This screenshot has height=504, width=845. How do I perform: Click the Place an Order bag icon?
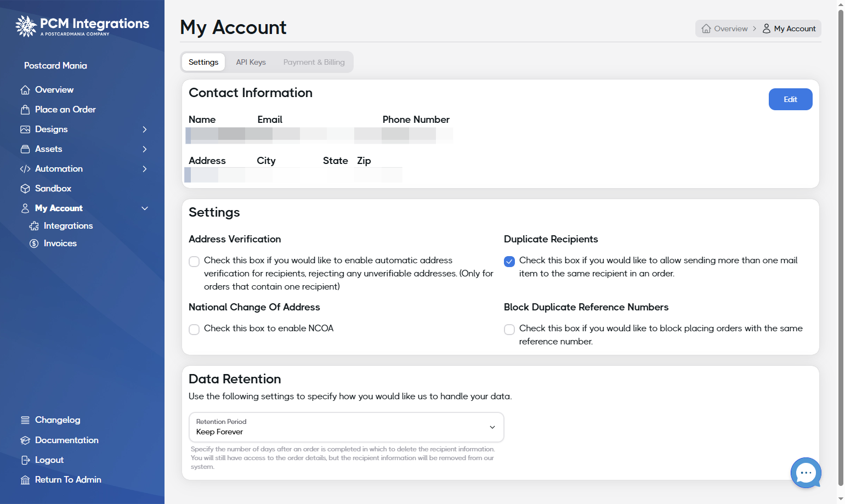point(25,110)
